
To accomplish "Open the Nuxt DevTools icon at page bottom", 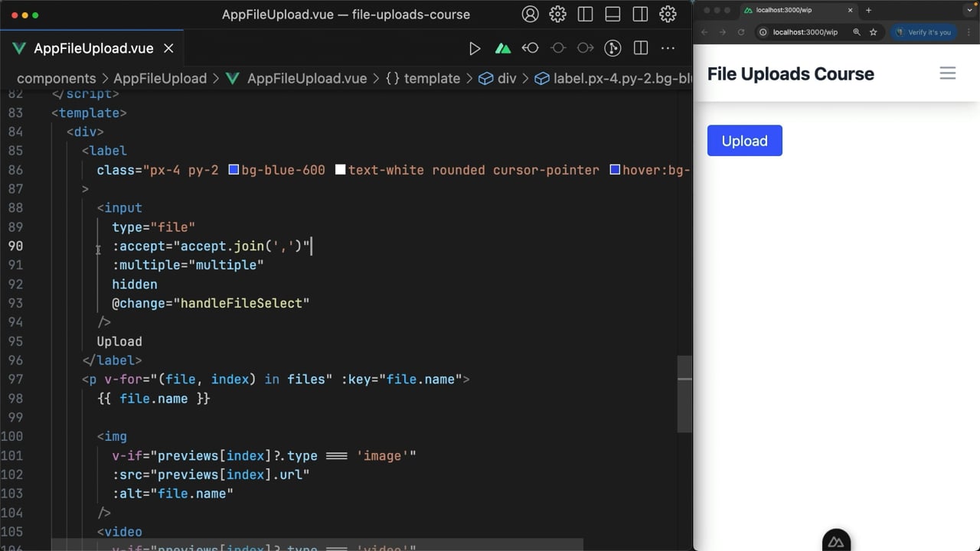I will 836,541.
